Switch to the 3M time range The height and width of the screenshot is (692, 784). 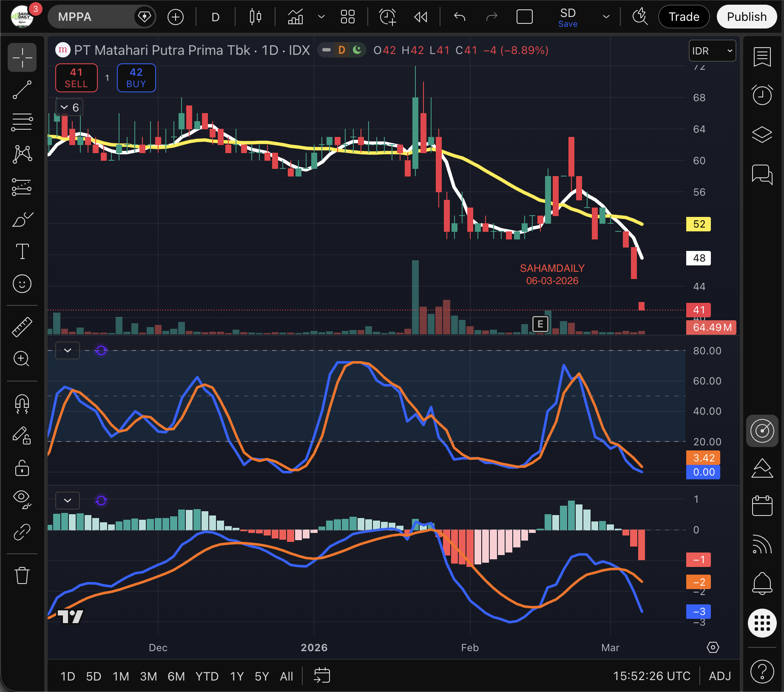[x=148, y=676]
